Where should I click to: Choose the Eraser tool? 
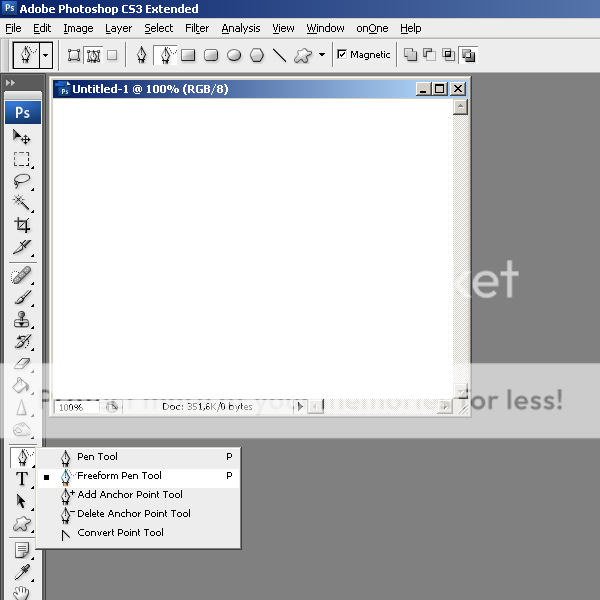(21, 364)
